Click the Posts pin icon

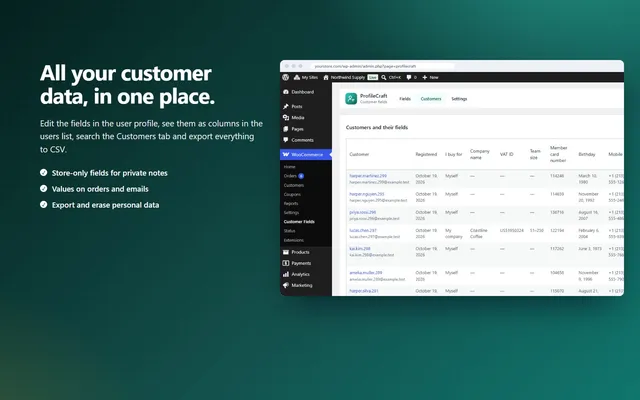tap(286, 106)
